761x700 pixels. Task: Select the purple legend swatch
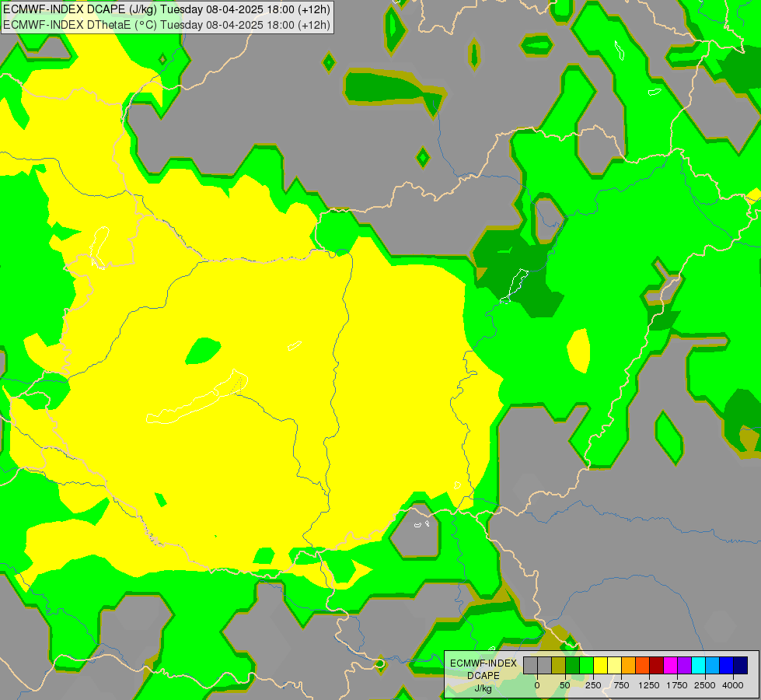pos(684,665)
